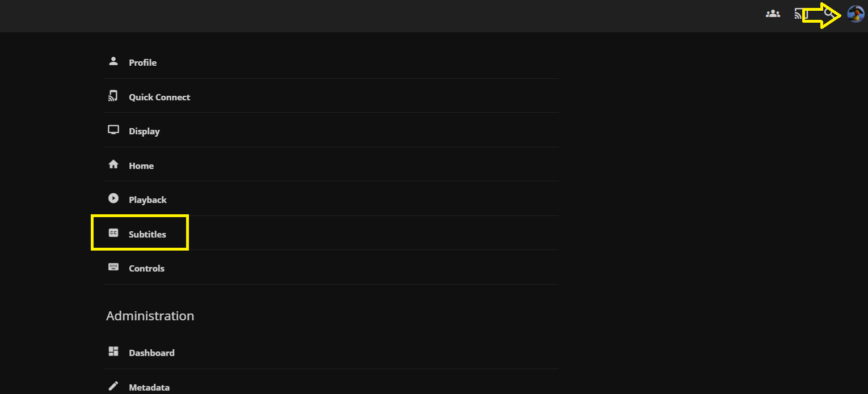The width and height of the screenshot is (868, 394).
Task: Open the Display settings
Action: pos(144,131)
